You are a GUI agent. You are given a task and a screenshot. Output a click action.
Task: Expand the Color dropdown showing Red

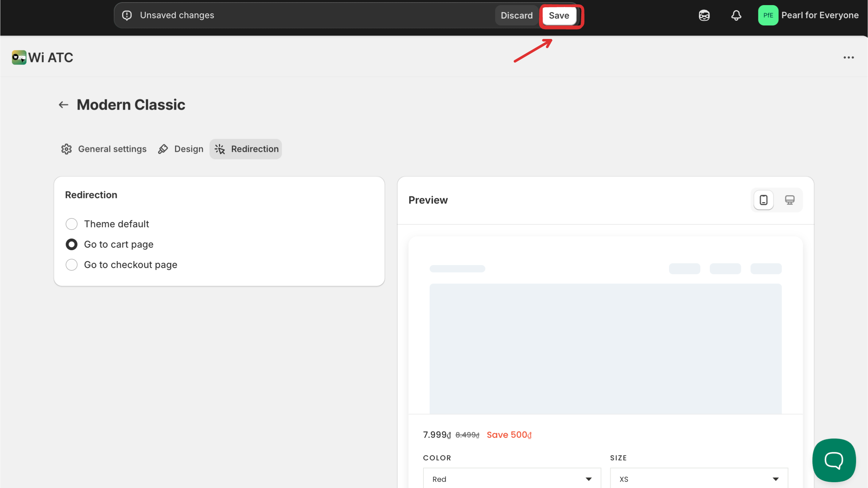512,479
